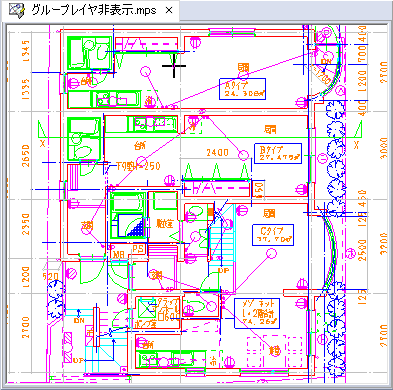Viewport: 393px width, 390px height.
Task: Click the 1345 vertical dimension text
Action: point(25,51)
